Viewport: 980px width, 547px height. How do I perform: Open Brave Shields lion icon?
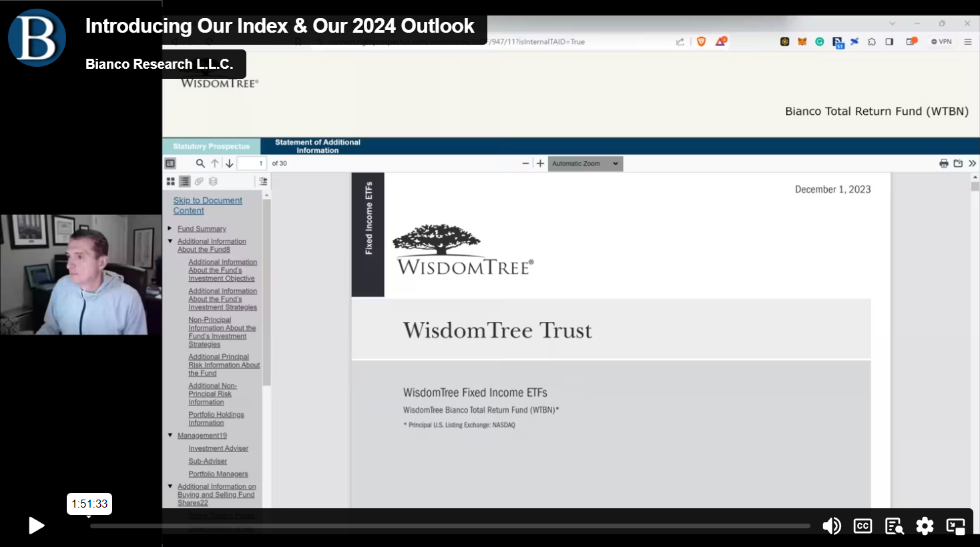point(701,41)
